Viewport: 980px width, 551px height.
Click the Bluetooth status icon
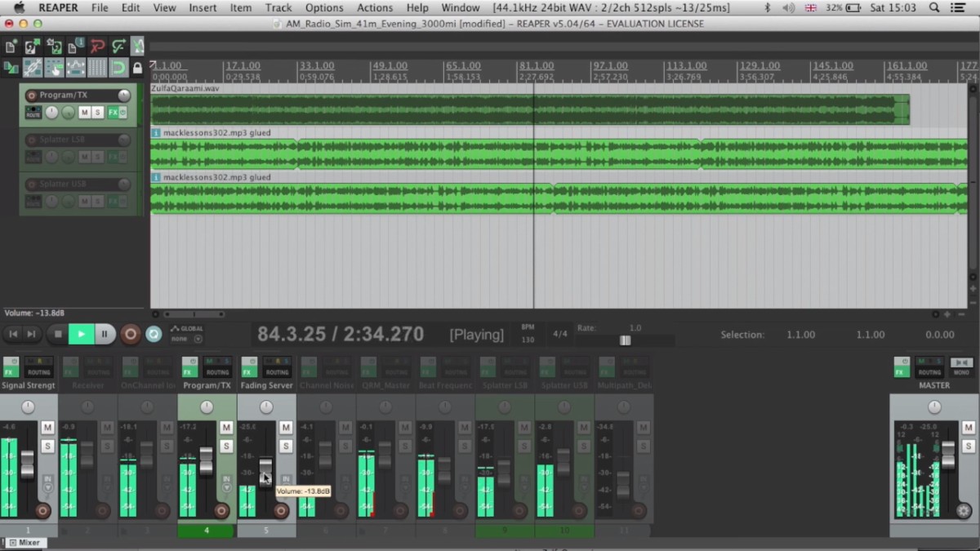click(x=767, y=7)
